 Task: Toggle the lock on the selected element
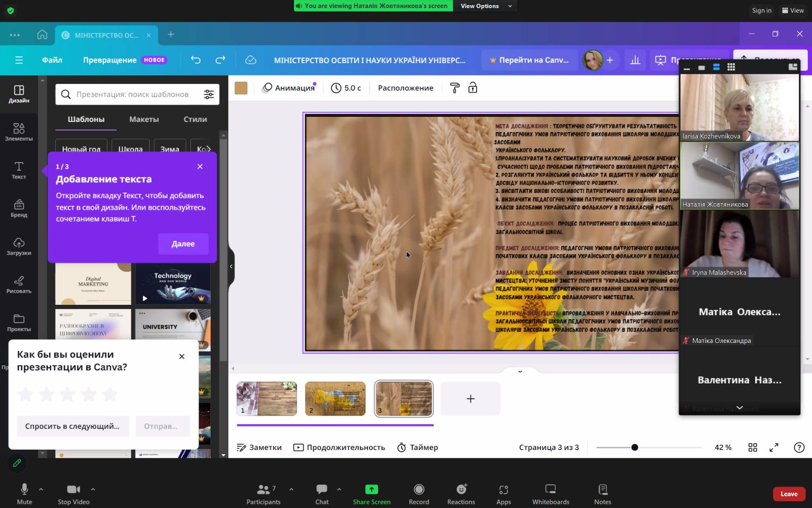(472, 88)
